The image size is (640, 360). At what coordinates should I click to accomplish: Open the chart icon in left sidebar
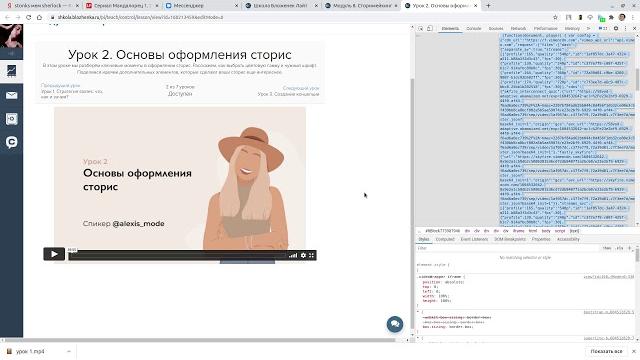point(11,71)
